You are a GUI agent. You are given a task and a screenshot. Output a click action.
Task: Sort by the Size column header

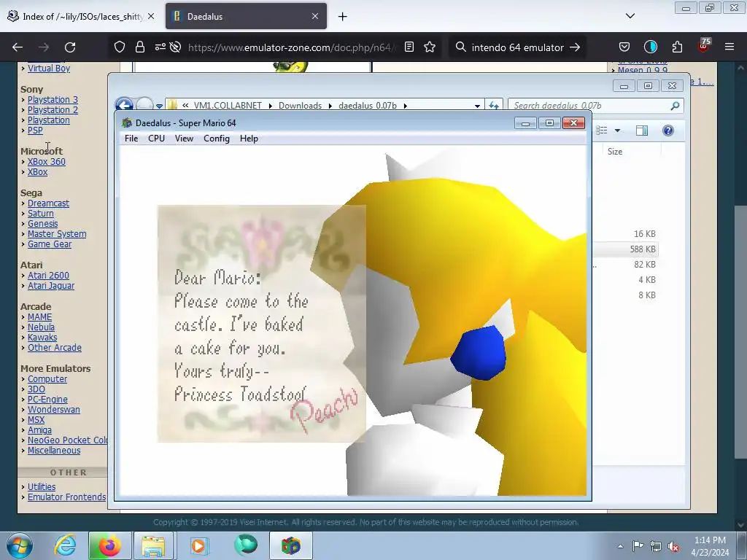click(x=626, y=152)
